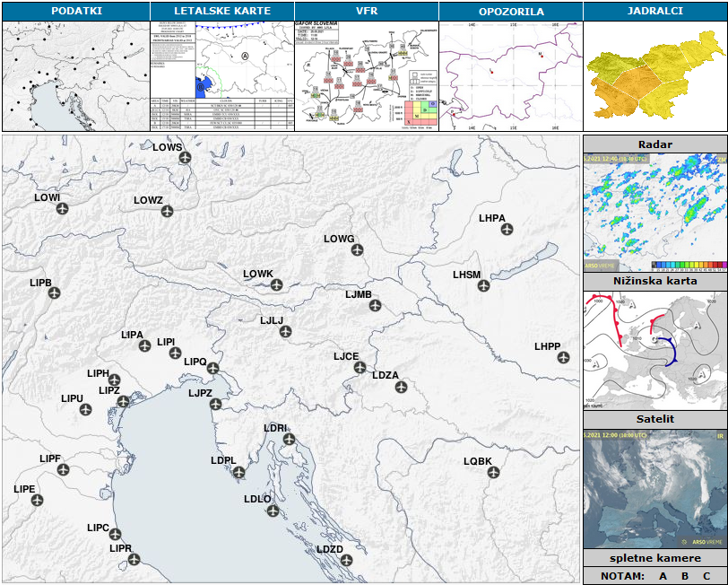
Task: Select the LDPL airport icon
Action: [x=238, y=472]
